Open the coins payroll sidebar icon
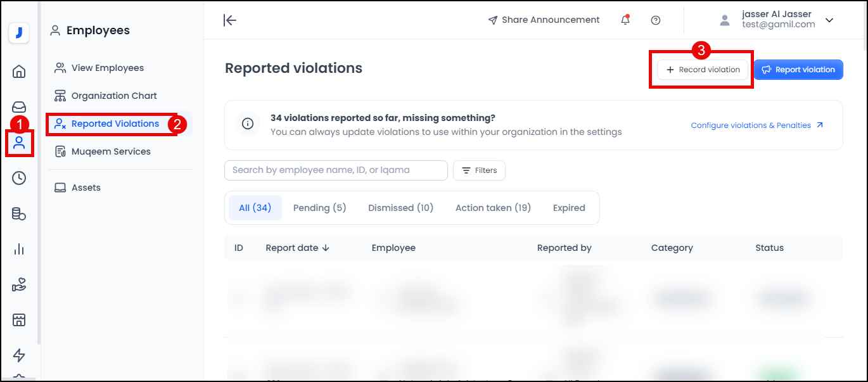Image resolution: width=868 pixels, height=382 pixels. [x=19, y=214]
